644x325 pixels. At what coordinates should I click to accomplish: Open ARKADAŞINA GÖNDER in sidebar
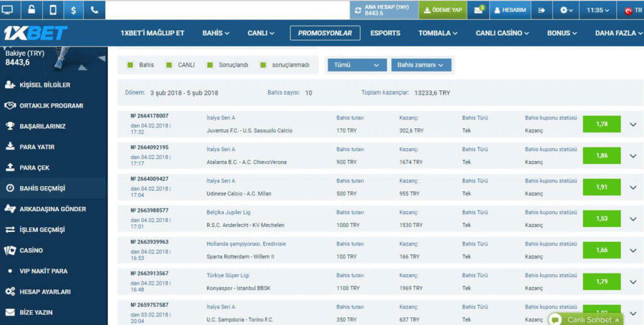point(53,209)
